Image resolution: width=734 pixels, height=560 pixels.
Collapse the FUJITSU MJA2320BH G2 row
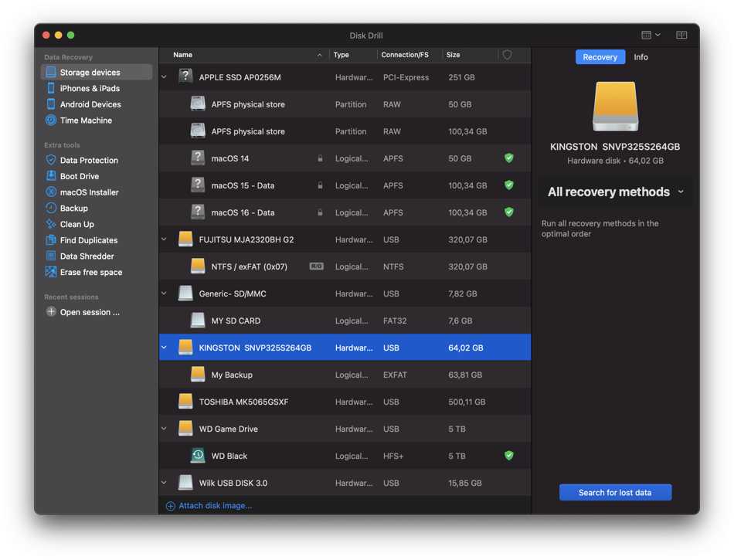click(x=165, y=239)
